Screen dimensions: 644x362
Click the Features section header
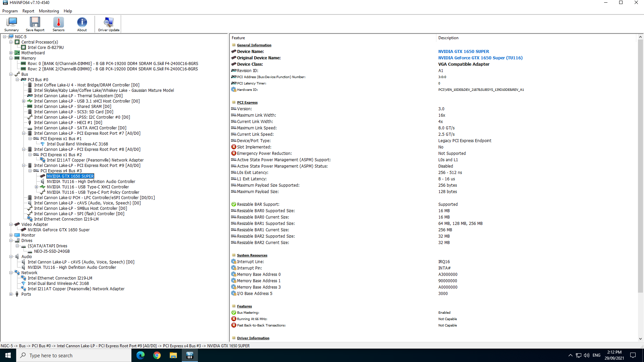(244, 306)
